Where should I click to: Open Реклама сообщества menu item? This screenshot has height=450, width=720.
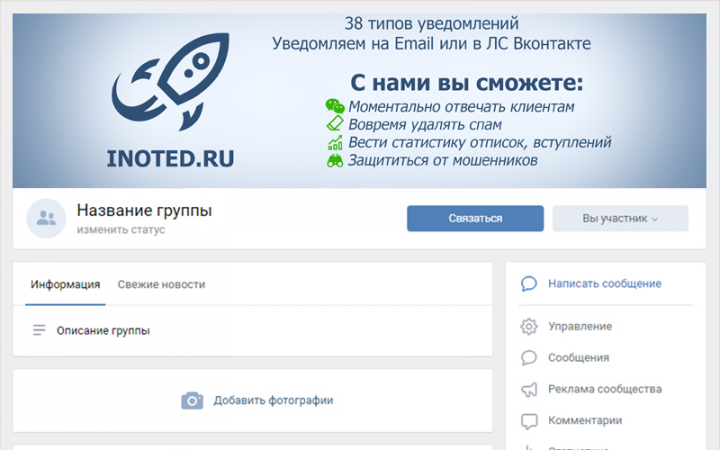(605, 389)
